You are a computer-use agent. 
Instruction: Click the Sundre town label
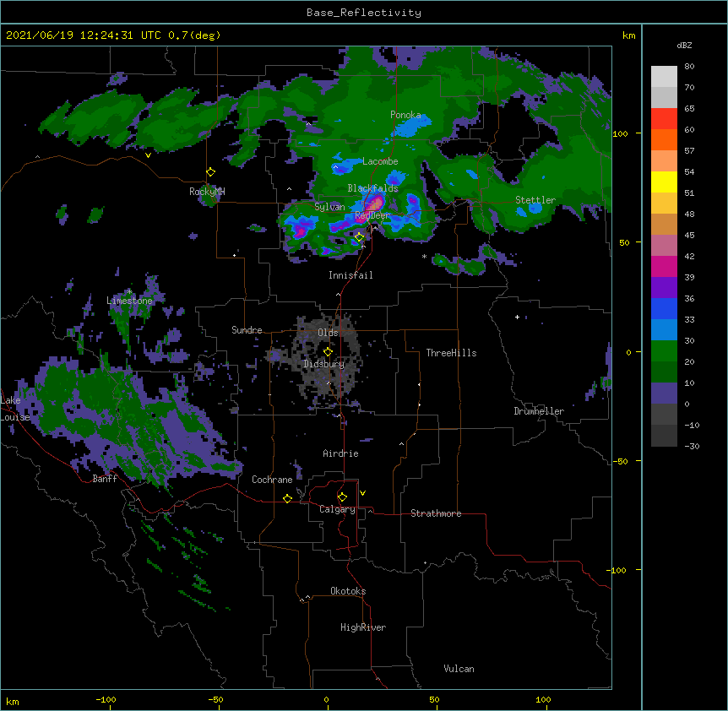pos(247,330)
